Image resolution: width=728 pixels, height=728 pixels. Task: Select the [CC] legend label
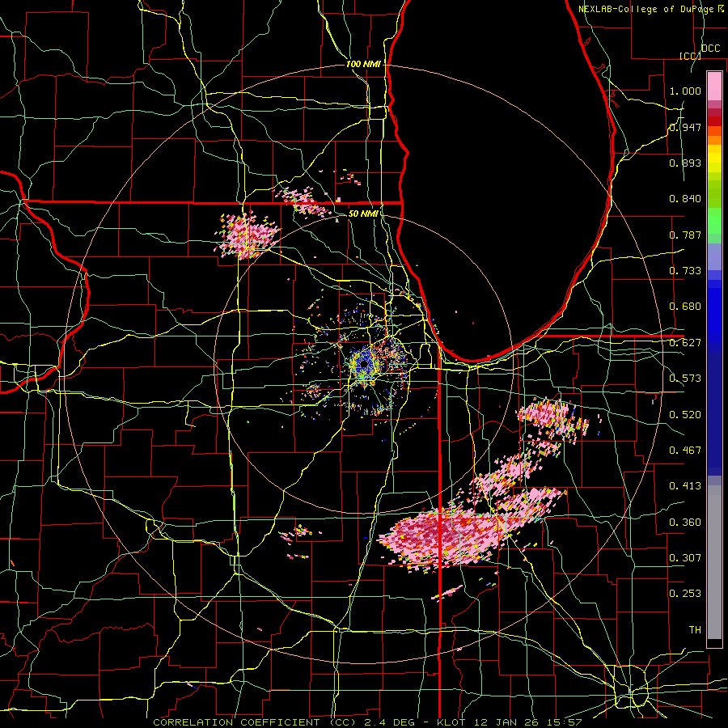690,56
